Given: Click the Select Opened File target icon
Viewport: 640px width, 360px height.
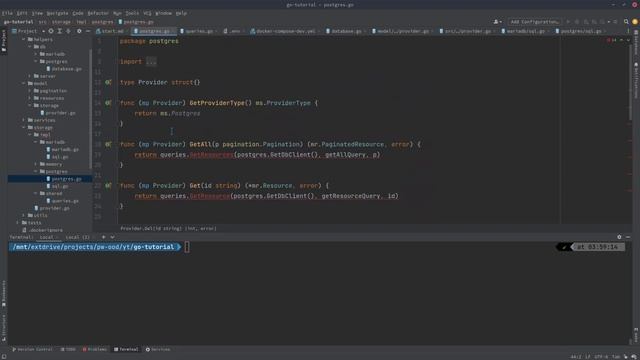Looking at the screenshot, I should (x=51, y=31).
